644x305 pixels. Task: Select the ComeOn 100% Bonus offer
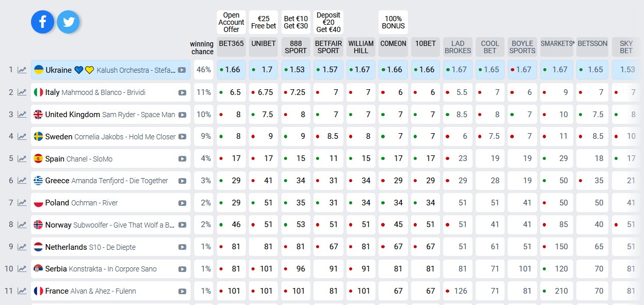[x=393, y=22]
